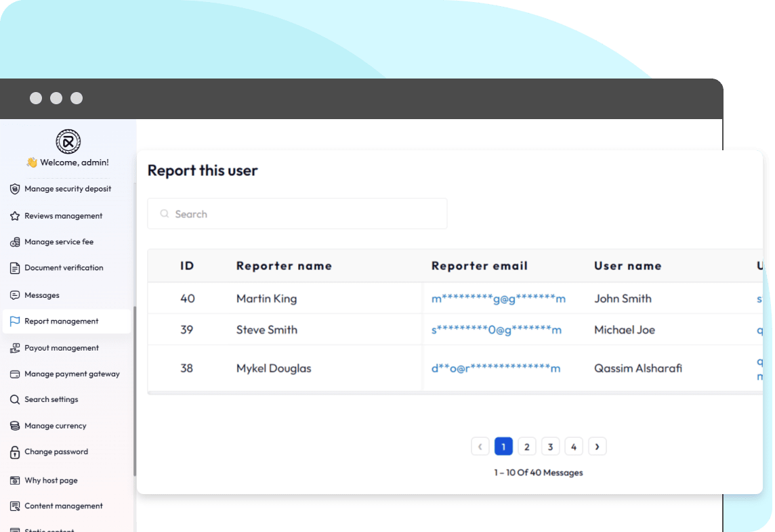
Task: Click the magnifier icon for Search settings
Action: [15, 399]
